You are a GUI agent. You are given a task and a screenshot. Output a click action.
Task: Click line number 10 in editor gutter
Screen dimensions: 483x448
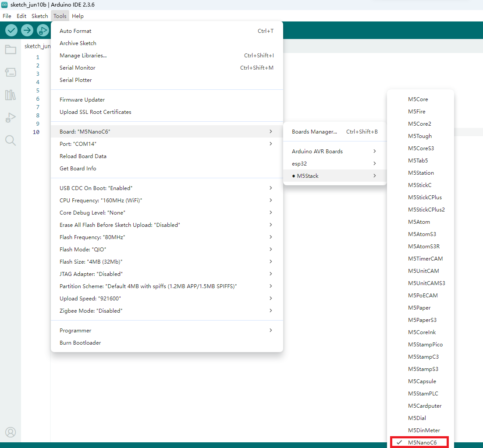36,132
